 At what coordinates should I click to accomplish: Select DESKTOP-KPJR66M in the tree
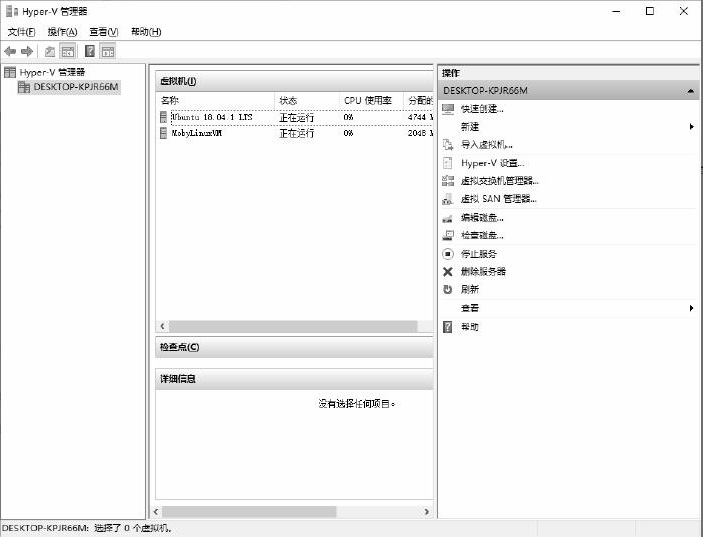pyautogui.click(x=76, y=87)
